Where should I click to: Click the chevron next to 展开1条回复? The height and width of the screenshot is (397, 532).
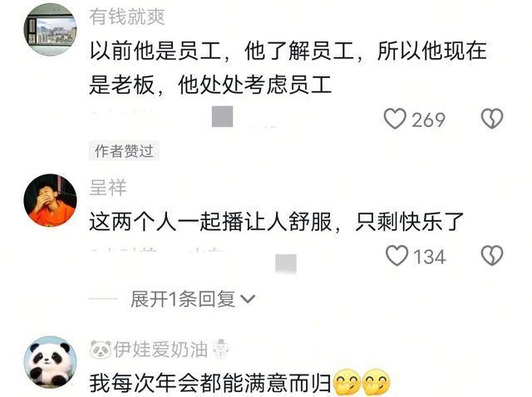[248, 299]
